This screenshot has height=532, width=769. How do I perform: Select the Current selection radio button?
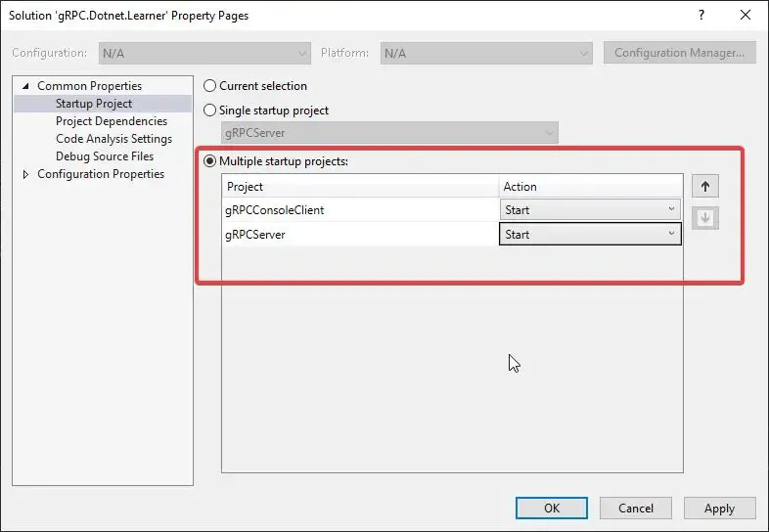[209, 86]
